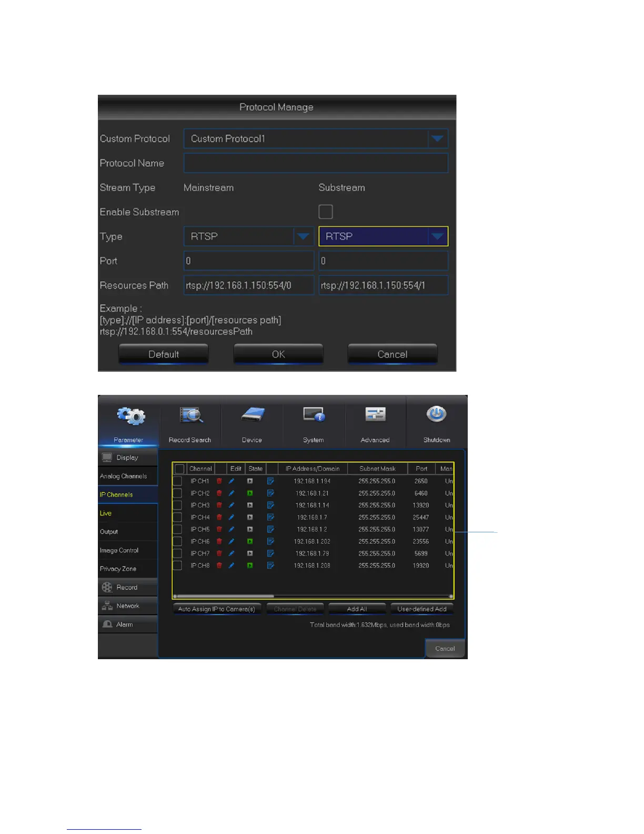Click the Shutdown power icon

pyautogui.click(x=436, y=414)
